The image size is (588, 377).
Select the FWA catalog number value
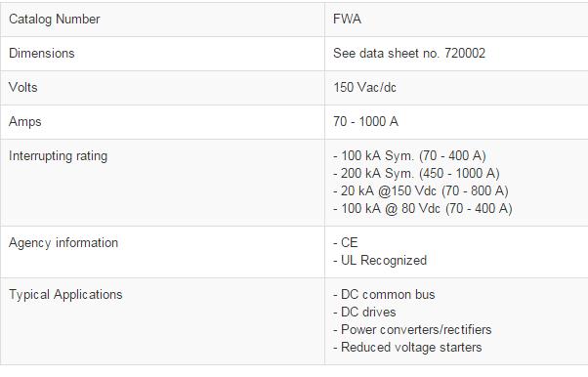[348, 19]
